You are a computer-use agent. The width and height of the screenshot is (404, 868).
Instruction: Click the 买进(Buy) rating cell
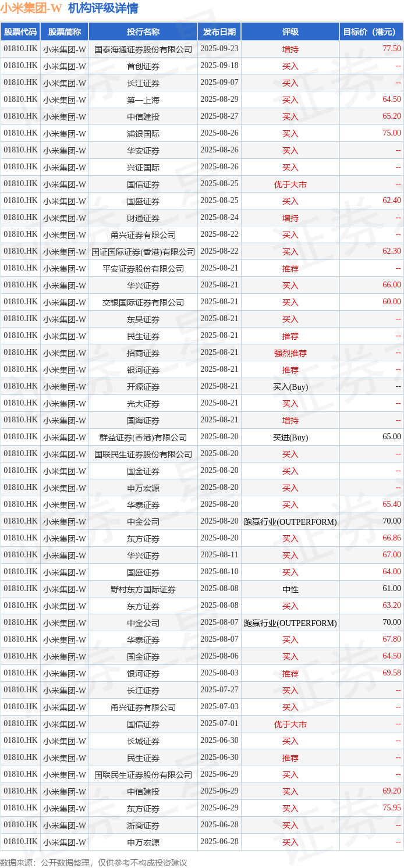pos(290,437)
